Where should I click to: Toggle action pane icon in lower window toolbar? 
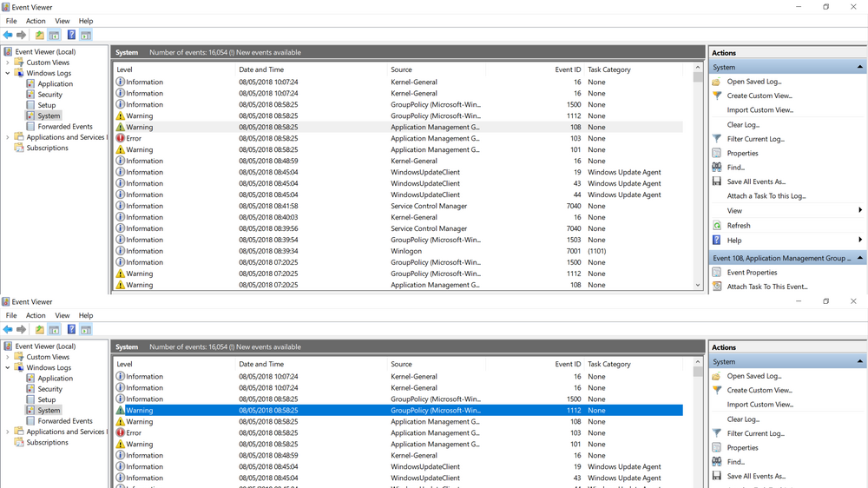point(86,330)
